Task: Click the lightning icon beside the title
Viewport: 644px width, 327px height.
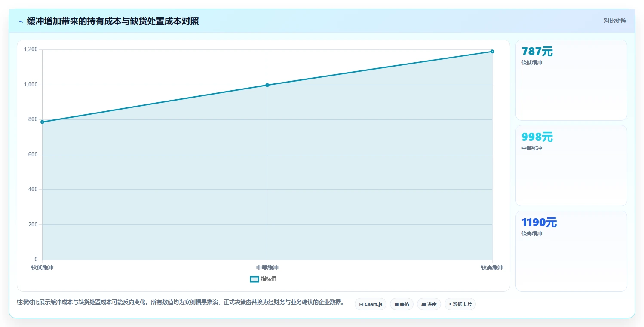Action: tap(20, 21)
